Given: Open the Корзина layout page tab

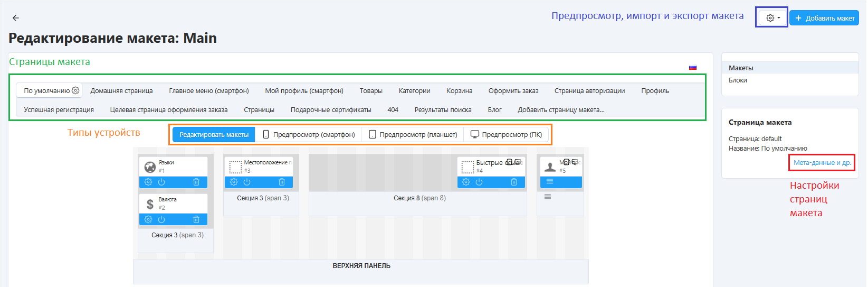Looking at the screenshot, I should click(459, 91).
